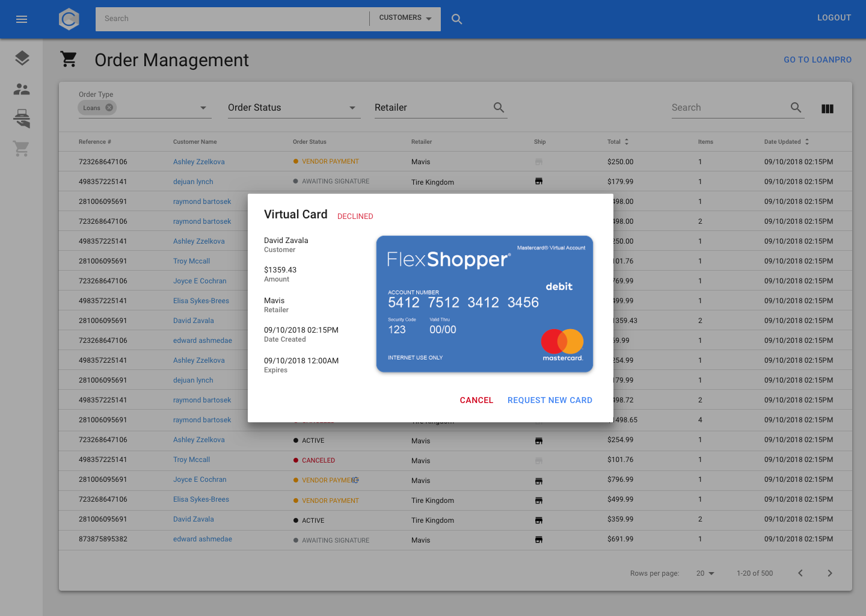Go to the next page of results
This screenshot has height=616, width=866.
pos(830,573)
